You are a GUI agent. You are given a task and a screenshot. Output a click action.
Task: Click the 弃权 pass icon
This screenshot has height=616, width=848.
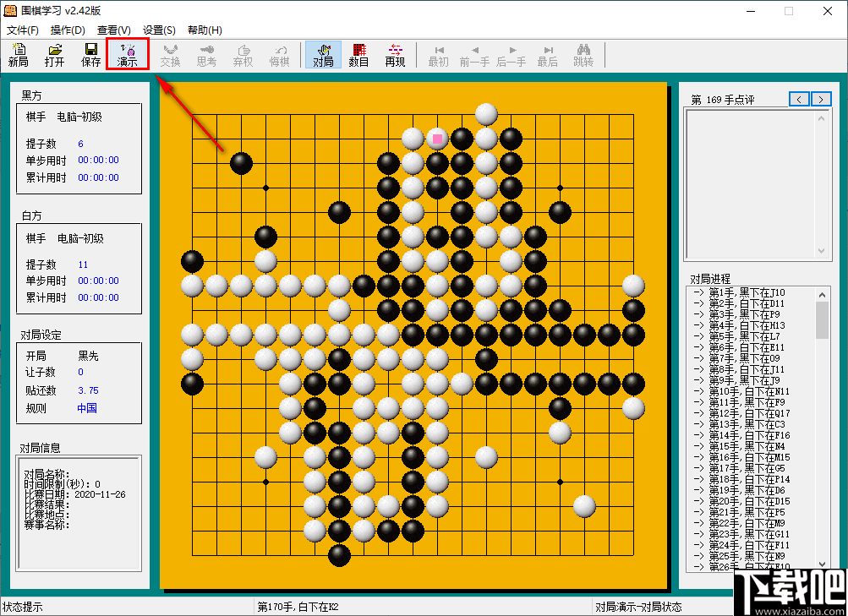(243, 57)
